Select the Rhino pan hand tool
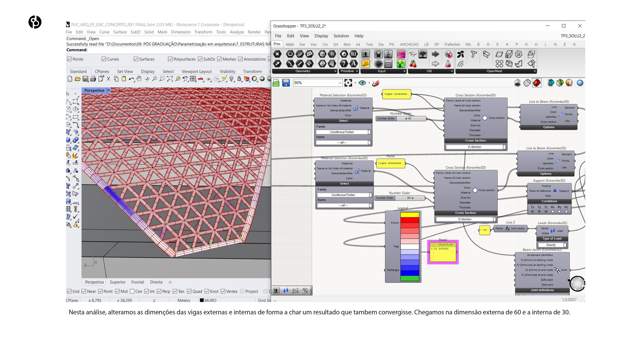Image resolution: width=644 pixels, height=362 pixels. (139, 79)
